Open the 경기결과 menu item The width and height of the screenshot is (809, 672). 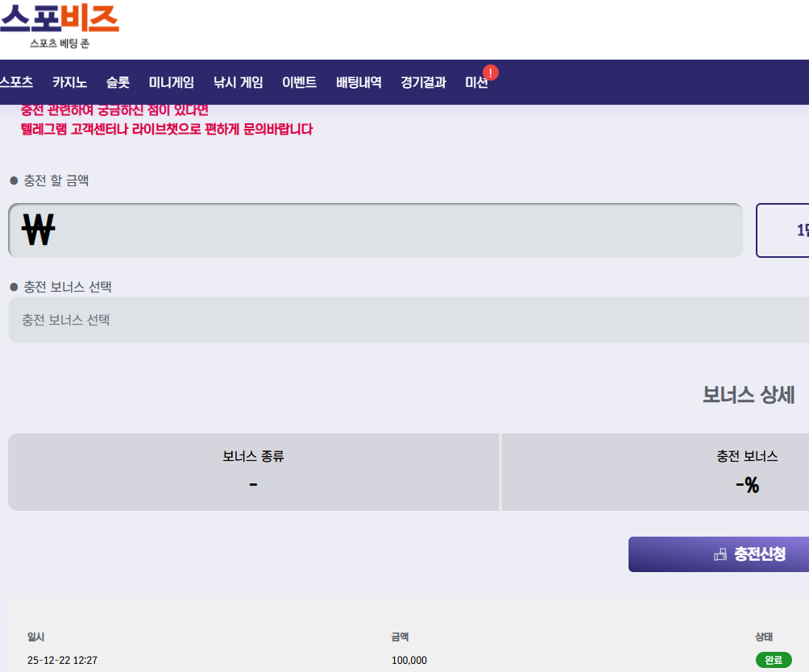pos(423,82)
